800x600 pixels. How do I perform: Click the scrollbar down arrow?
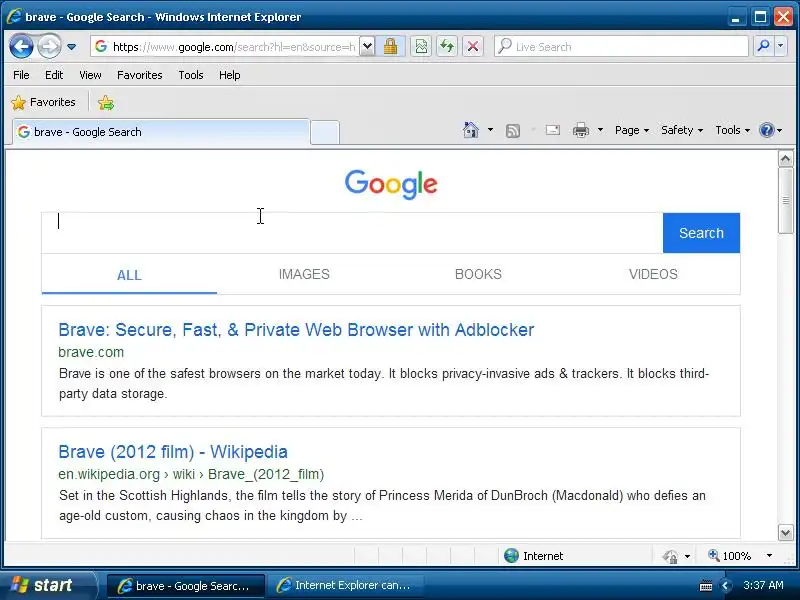tap(785, 533)
